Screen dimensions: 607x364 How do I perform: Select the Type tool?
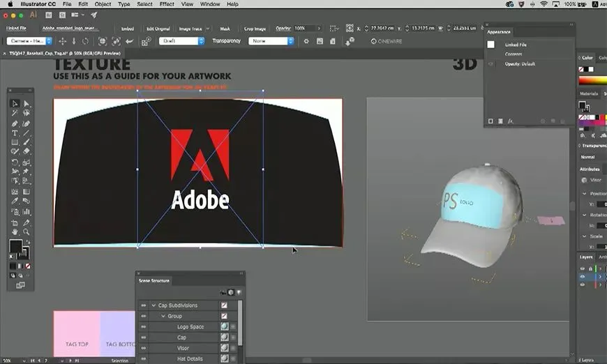15,133
